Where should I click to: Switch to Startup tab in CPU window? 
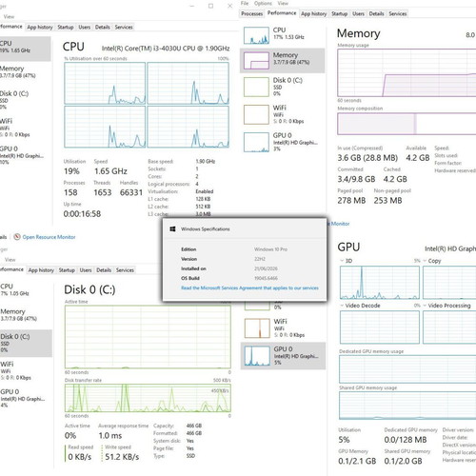pos(66,28)
